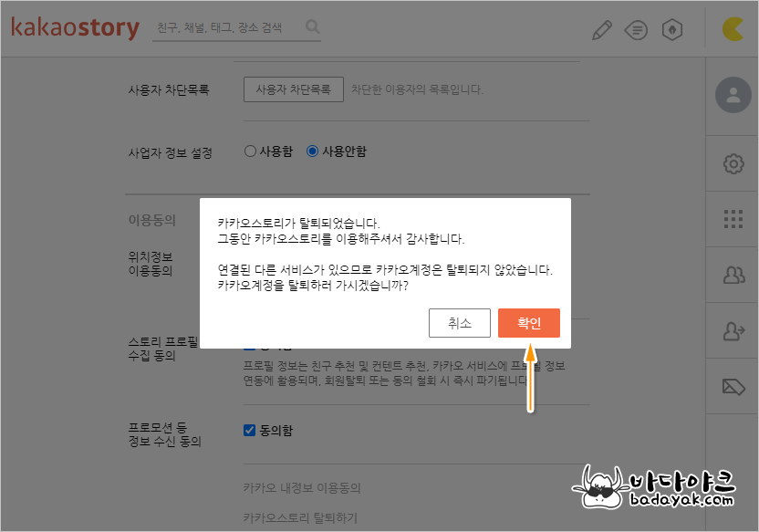Click the yellow profile avatar in the header

(733, 29)
